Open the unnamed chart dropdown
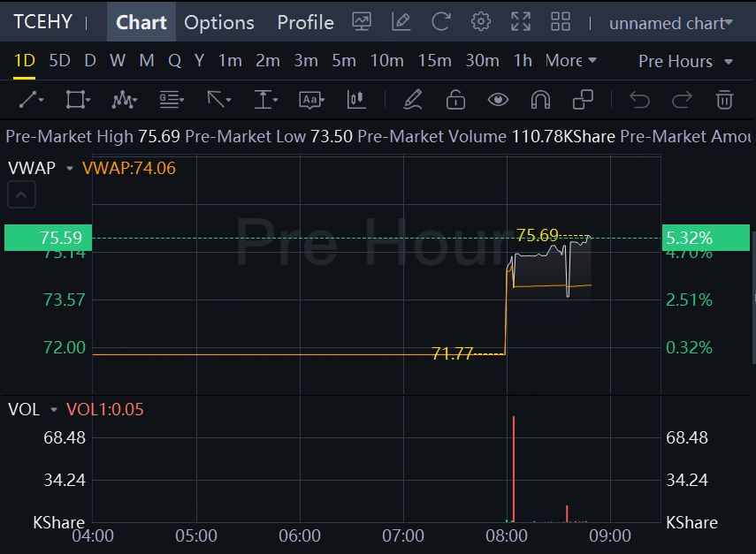This screenshot has height=554, width=756. coord(670,23)
